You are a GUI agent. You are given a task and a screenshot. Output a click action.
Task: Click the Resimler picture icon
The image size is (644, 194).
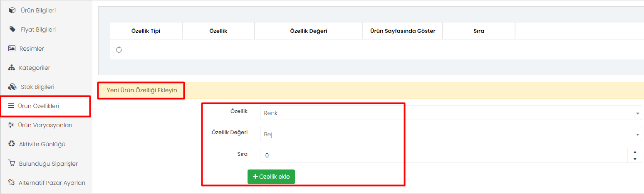pyautogui.click(x=12, y=49)
